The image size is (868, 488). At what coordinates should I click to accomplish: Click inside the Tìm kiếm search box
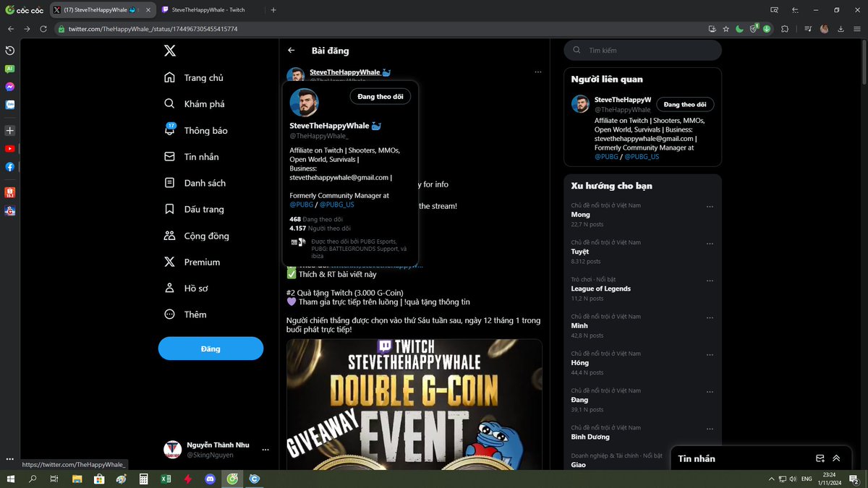(643, 51)
